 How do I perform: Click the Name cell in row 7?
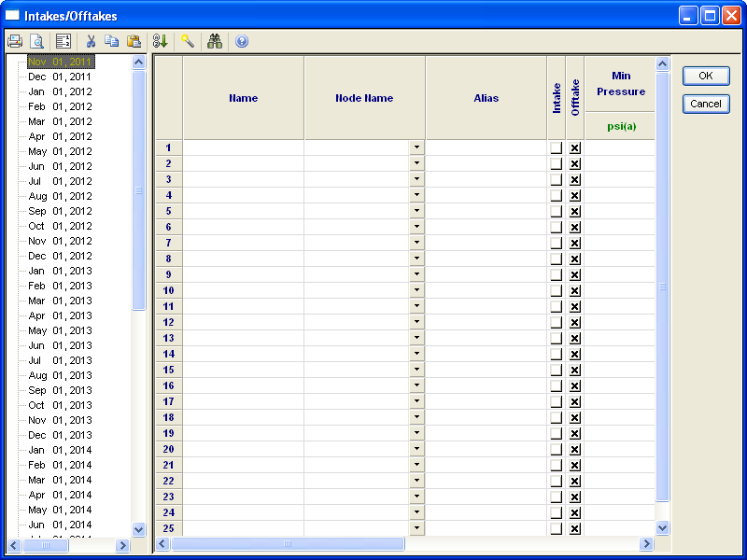243,243
